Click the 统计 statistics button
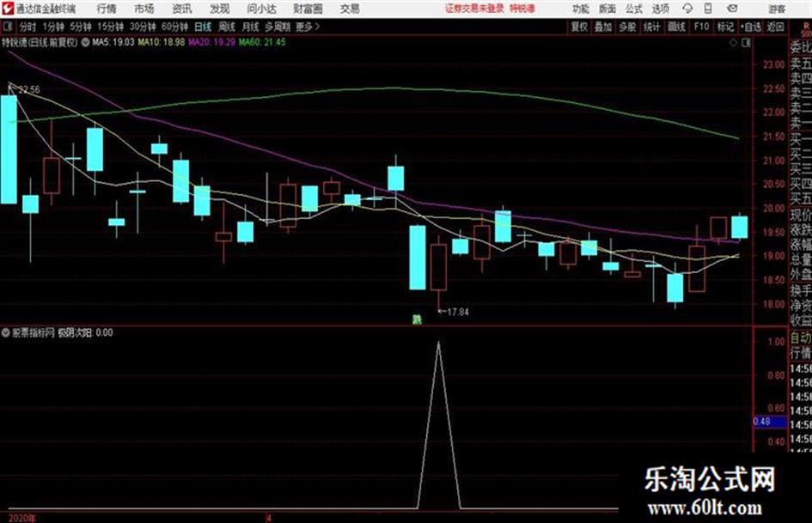This screenshot has width=812, height=523. (x=652, y=27)
